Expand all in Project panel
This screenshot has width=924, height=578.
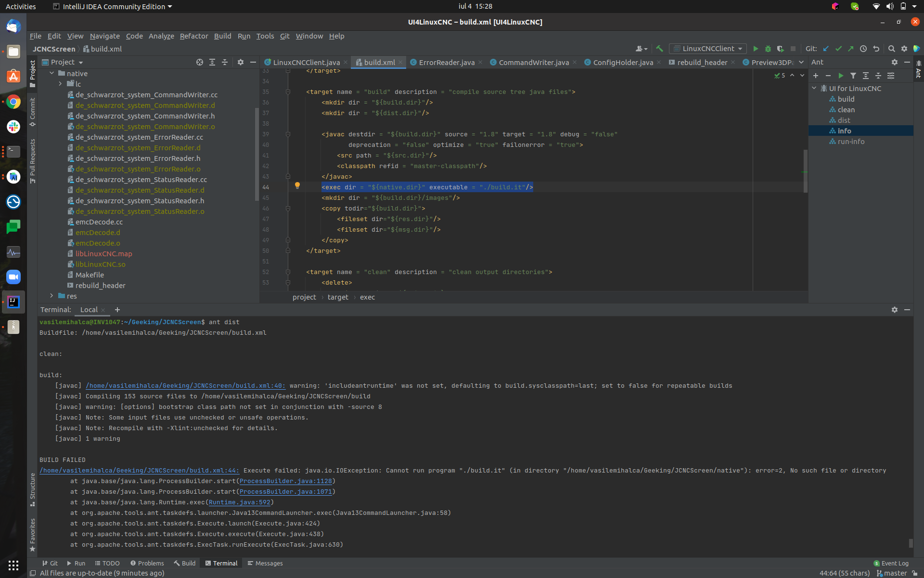pos(212,62)
